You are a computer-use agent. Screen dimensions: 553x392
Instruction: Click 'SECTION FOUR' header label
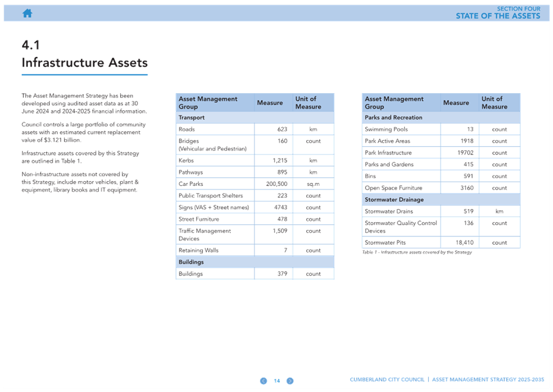pyautogui.click(x=519, y=8)
